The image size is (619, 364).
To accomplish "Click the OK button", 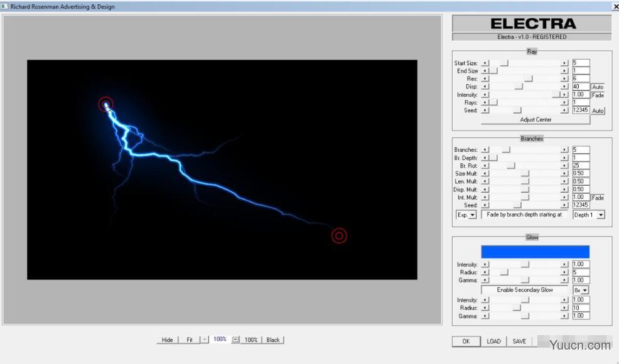I will coord(466,341).
